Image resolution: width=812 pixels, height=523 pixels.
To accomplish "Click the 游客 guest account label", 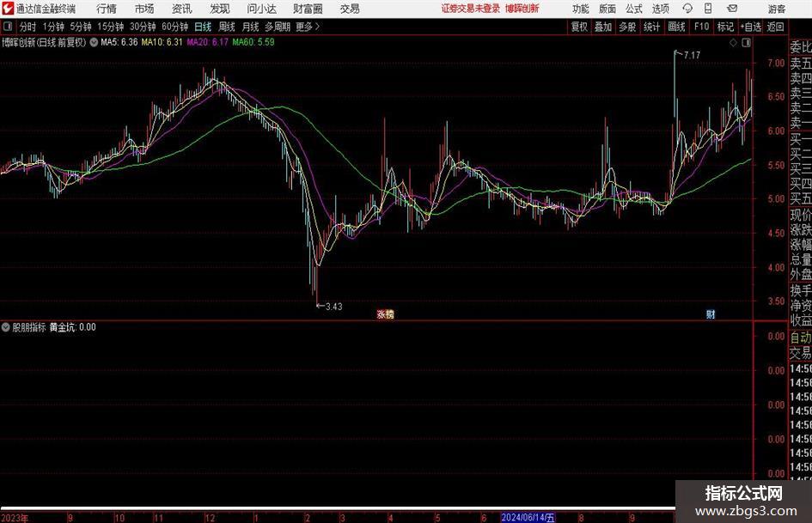I will [x=777, y=9].
